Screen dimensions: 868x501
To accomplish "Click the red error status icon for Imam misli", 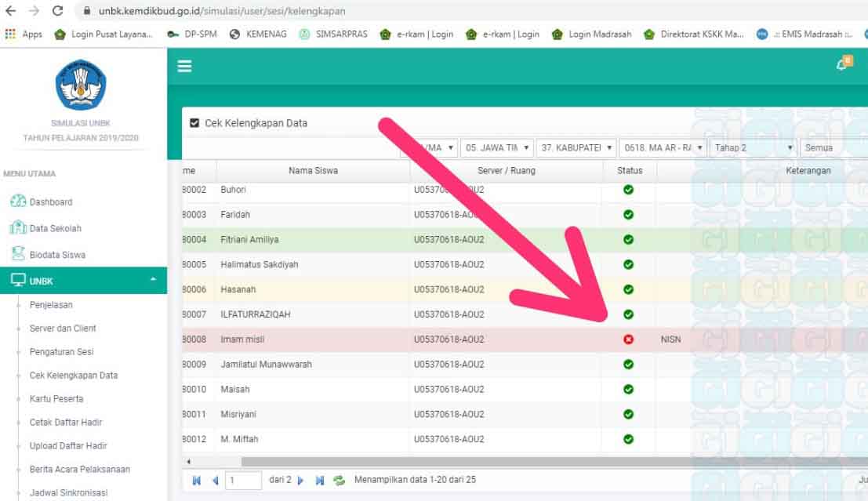I will pyautogui.click(x=627, y=339).
